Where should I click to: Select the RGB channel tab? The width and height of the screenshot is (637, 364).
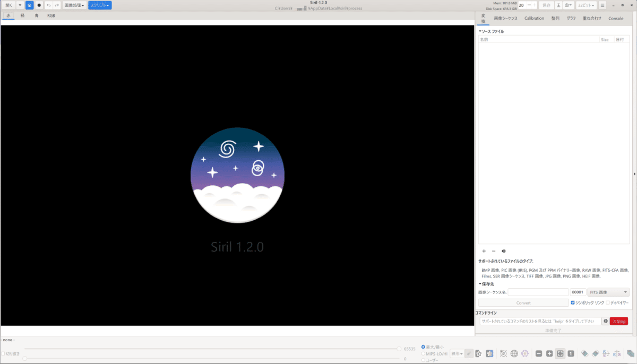pyautogui.click(x=51, y=15)
